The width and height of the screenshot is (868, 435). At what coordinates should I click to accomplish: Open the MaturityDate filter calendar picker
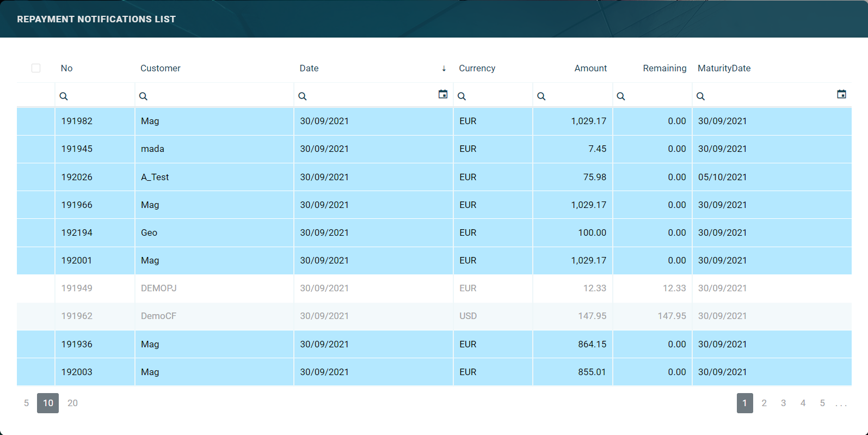tap(841, 94)
